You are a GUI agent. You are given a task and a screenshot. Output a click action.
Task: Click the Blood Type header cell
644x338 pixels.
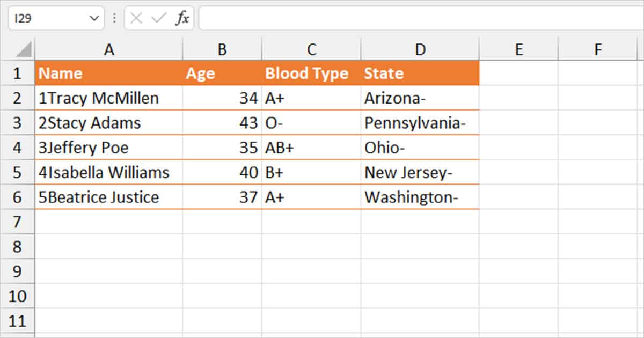311,73
